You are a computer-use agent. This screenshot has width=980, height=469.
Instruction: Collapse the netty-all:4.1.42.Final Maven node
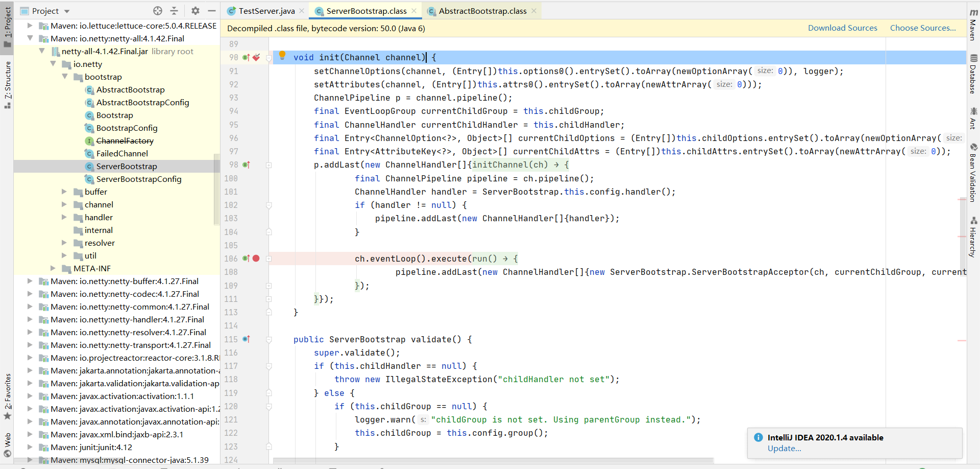pyautogui.click(x=30, y=38)
